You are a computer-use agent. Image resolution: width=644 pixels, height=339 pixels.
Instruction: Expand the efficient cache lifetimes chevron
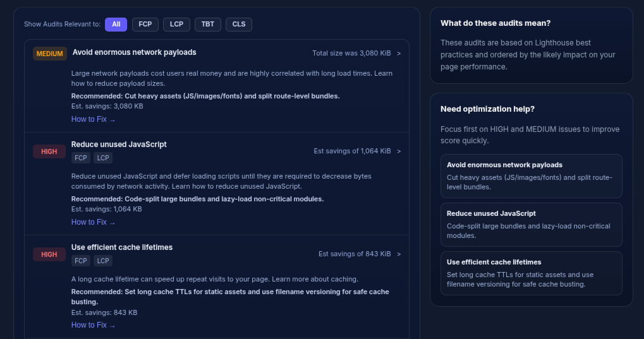pos(399,254)
